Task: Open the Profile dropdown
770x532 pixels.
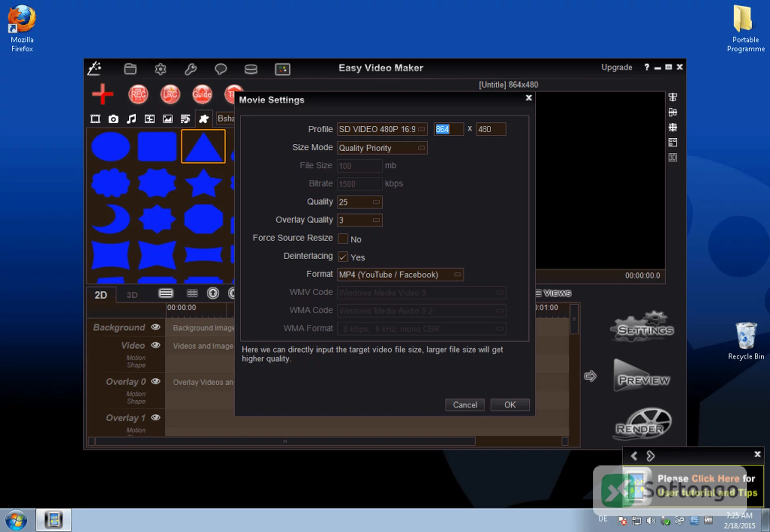Action: coord(382,129)
